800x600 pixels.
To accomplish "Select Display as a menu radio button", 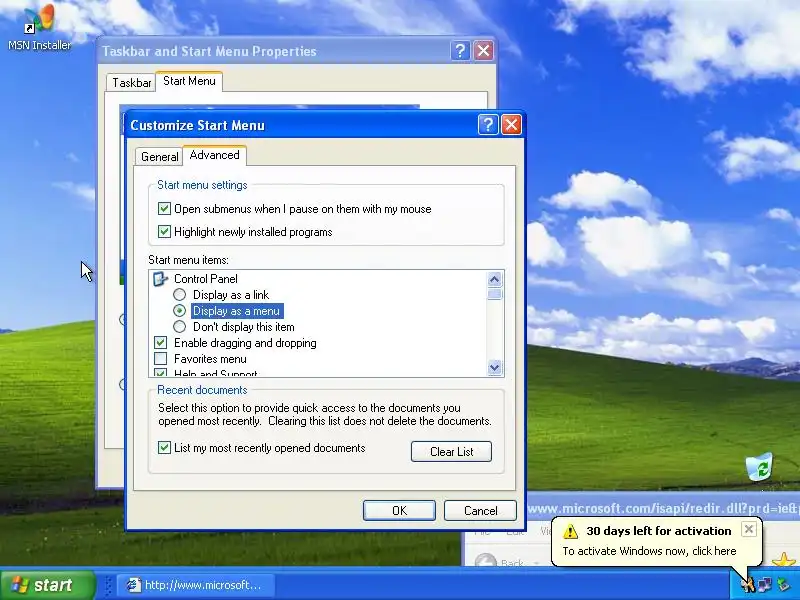I will coord(180,310).
